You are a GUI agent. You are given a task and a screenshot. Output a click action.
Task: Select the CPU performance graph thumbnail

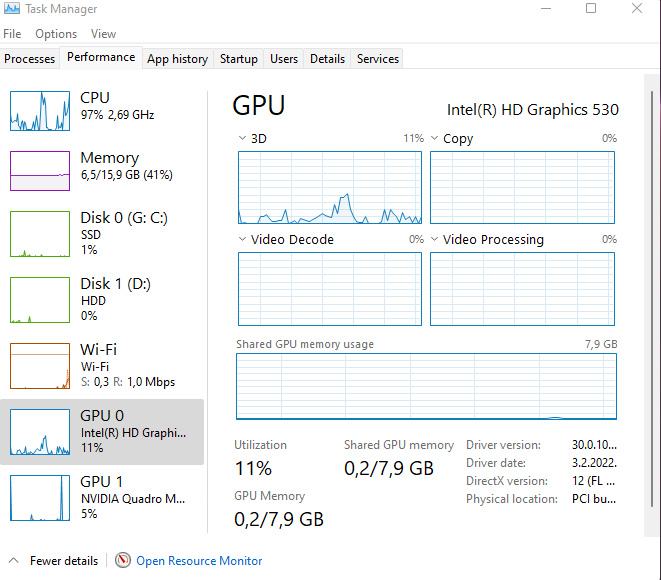pos(39,110)
